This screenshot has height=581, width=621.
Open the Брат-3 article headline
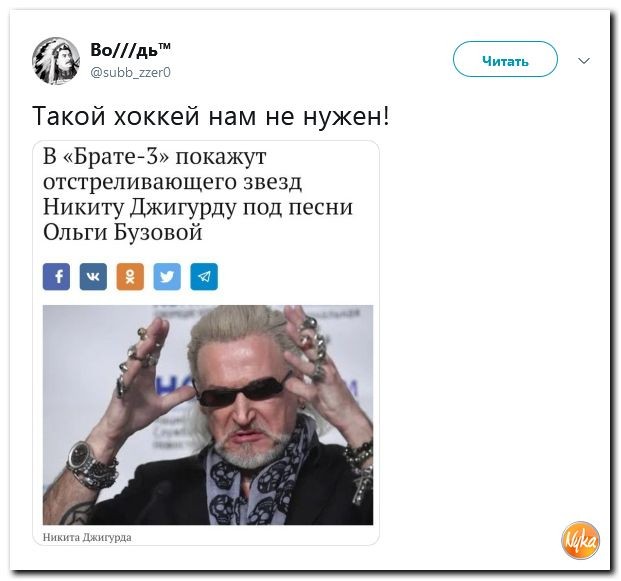pyautogui.click(x=198, y=194)
